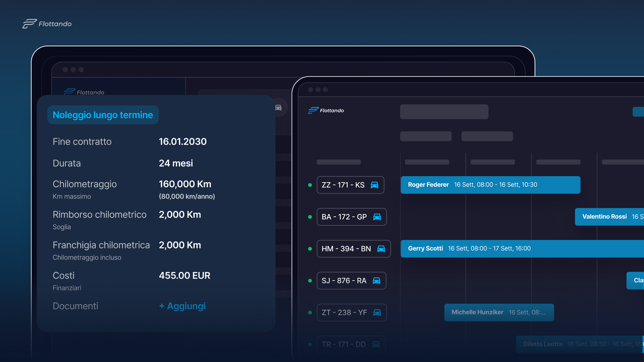The height and width of the screenshot is (362, 644).
Task: Click the green status dot for HM - 394 - BN
Action: tap(310, 249)
